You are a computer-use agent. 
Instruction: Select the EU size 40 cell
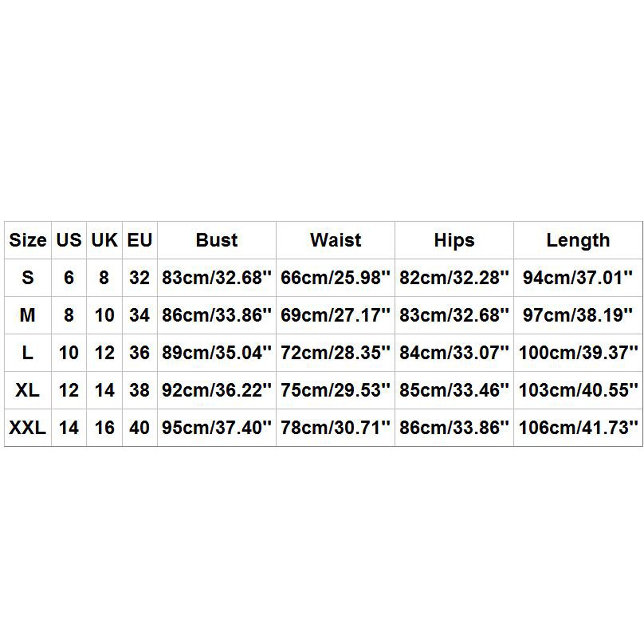click(140, 428)
